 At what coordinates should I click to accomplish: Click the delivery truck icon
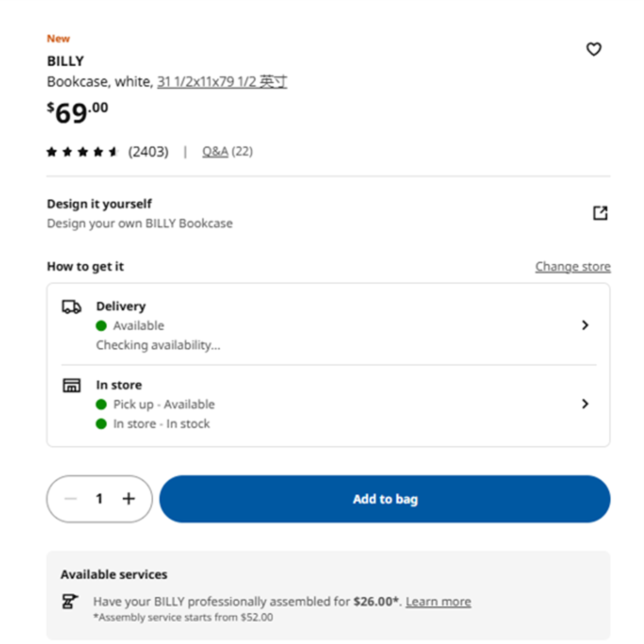tap(72, 307)
